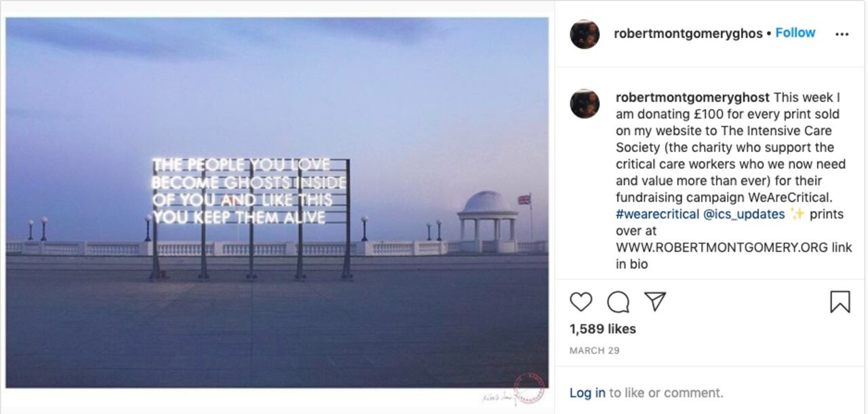Screen dimensions: 868x414
Task: Open more options with the ellipsis icon
Action: coord(842,33)
